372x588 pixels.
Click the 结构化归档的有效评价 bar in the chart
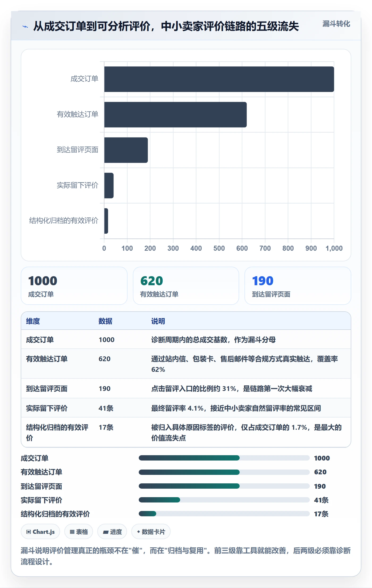click(106, 221)
